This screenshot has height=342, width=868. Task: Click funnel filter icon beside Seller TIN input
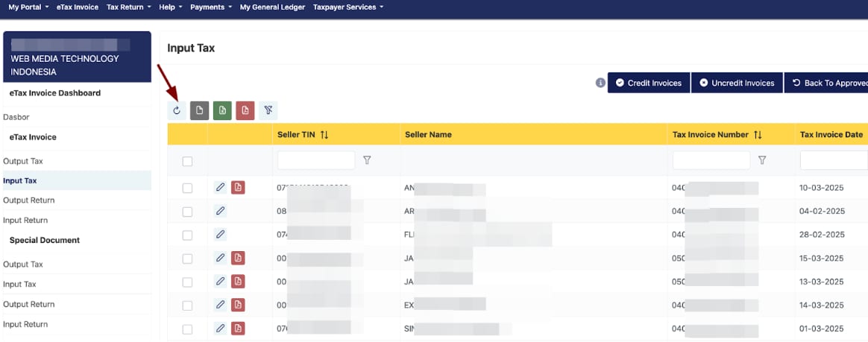[367, 160]
